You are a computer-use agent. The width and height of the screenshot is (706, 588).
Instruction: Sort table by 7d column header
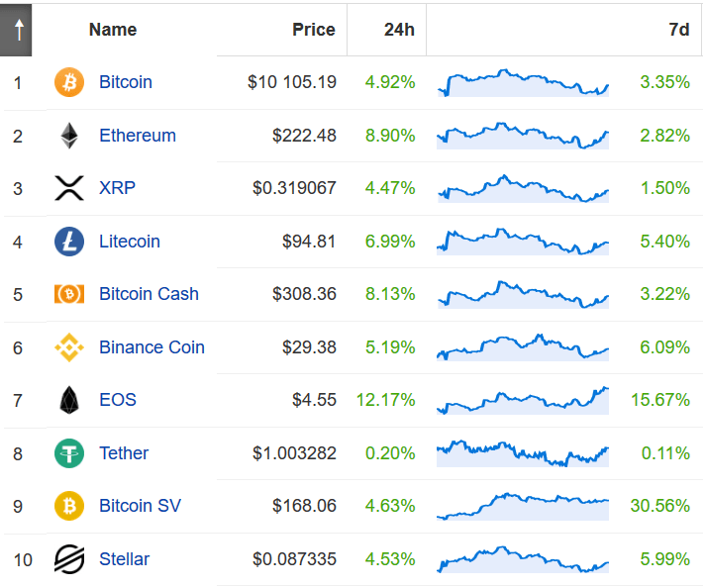tap(679, 30)
